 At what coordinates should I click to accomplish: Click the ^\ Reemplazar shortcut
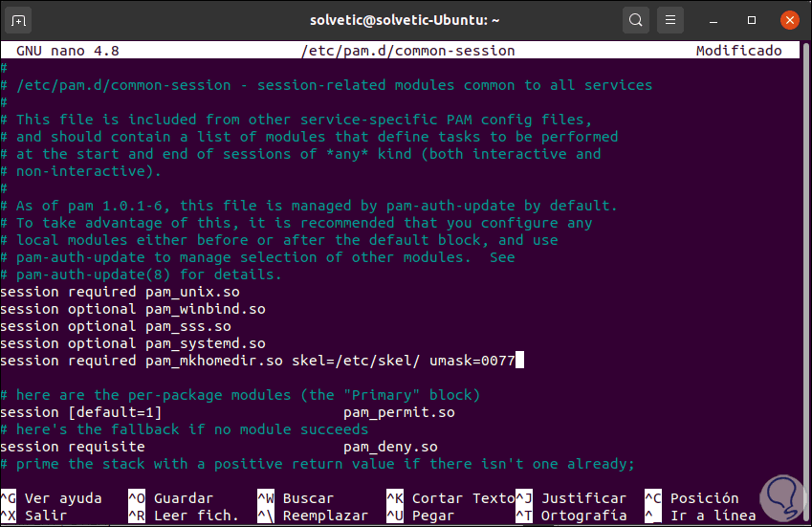point(314,516)
